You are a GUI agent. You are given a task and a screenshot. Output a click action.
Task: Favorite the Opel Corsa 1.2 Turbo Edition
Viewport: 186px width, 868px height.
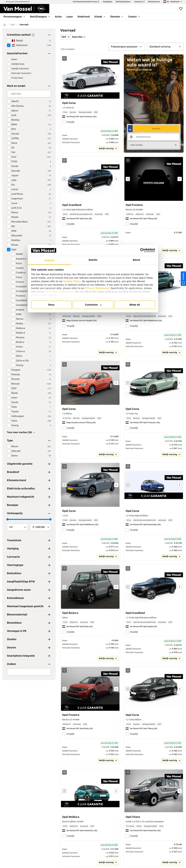pyautogui.click(x=128, y=671)
